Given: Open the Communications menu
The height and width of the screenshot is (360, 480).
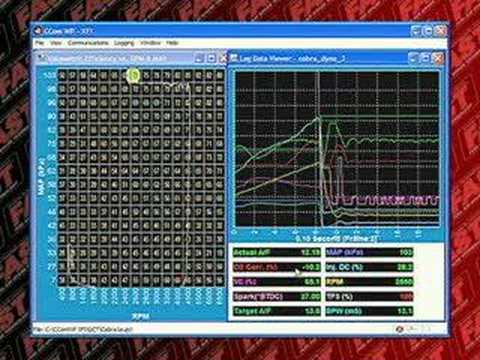Looking at the screenshot, I should click(x=88, y=43).
